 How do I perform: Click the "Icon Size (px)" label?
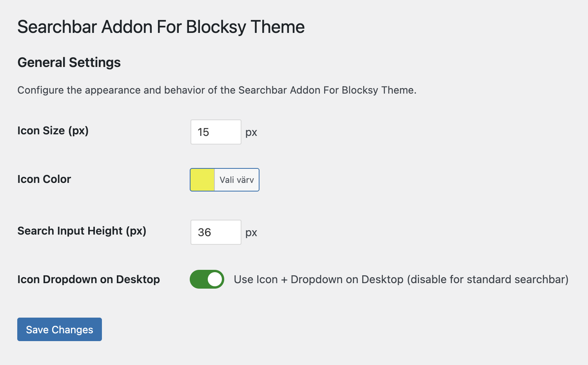coord(53,130)
